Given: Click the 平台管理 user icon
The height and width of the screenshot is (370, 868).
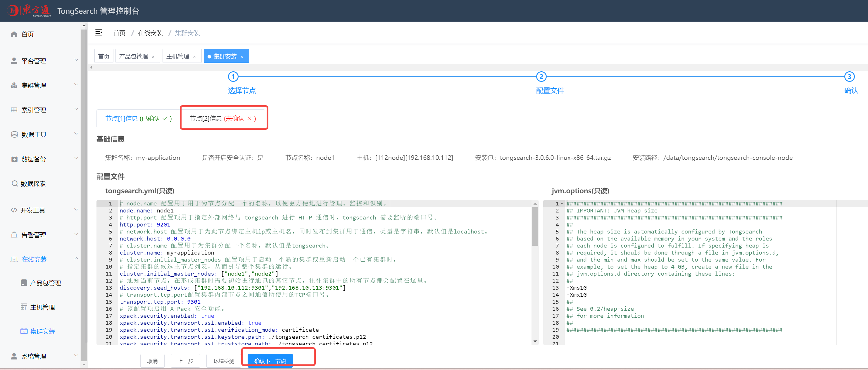Looking at the screenshot, I should pos(14,61).
